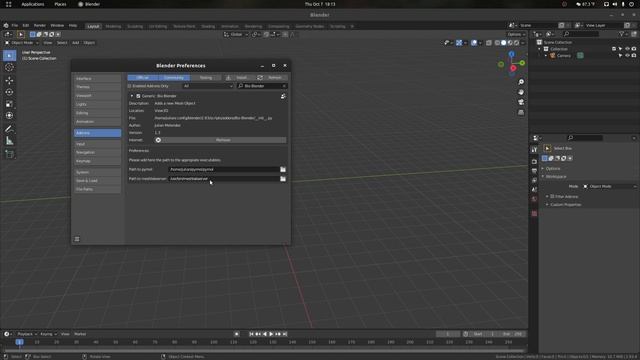640x360 pixels.
Task: Open viewport Options dropdown
Action: coord(516,35)
